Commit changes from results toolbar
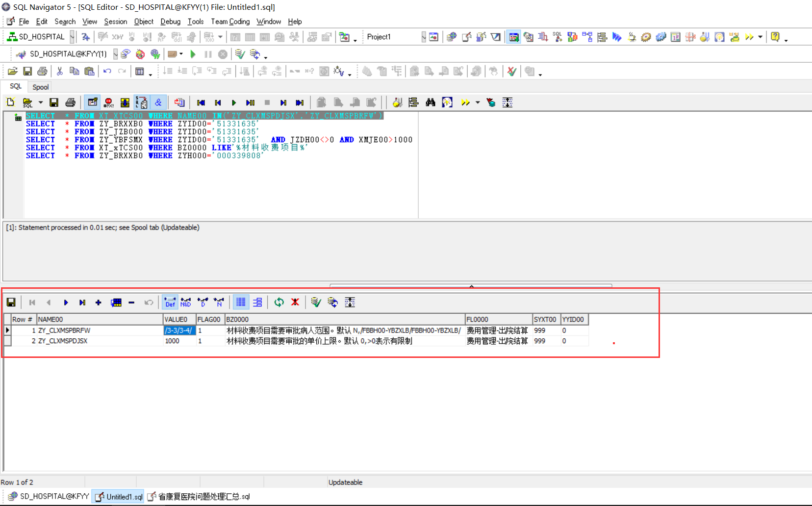The width and height of the screenshot is (812, 506). (316, 303)
